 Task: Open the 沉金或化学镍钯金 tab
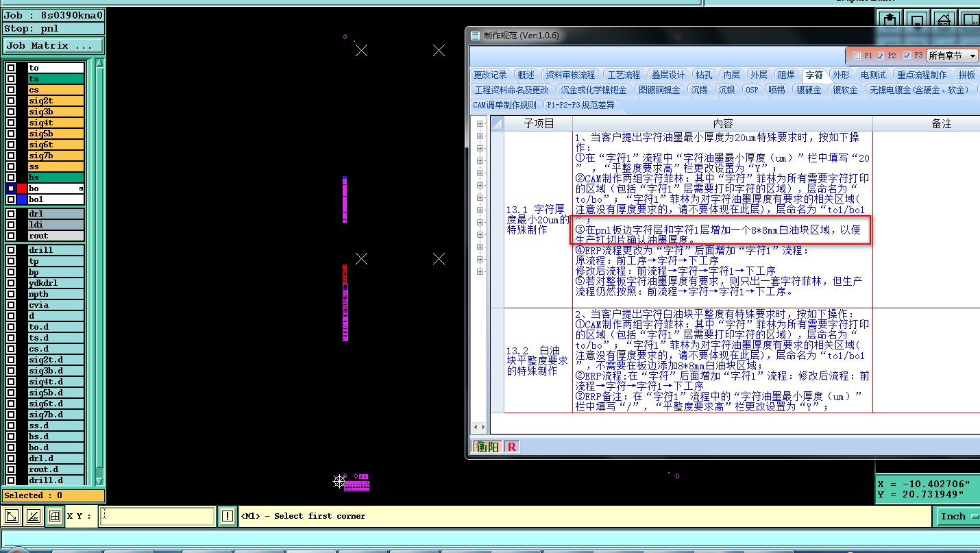coord(593,90)
